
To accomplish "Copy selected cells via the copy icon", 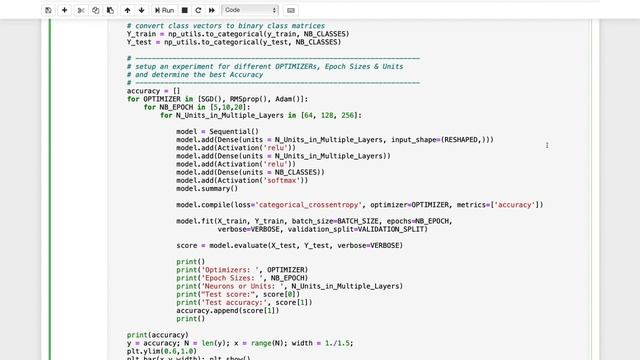I will click(x=96, y=10).
